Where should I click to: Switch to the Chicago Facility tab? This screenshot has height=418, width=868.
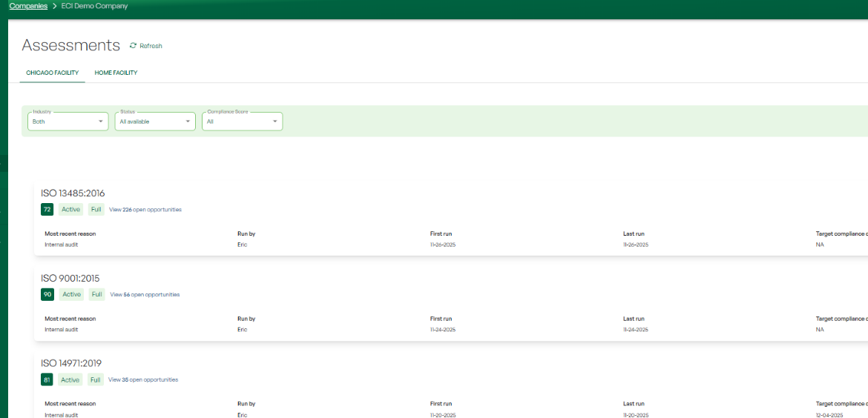(53, 73)
